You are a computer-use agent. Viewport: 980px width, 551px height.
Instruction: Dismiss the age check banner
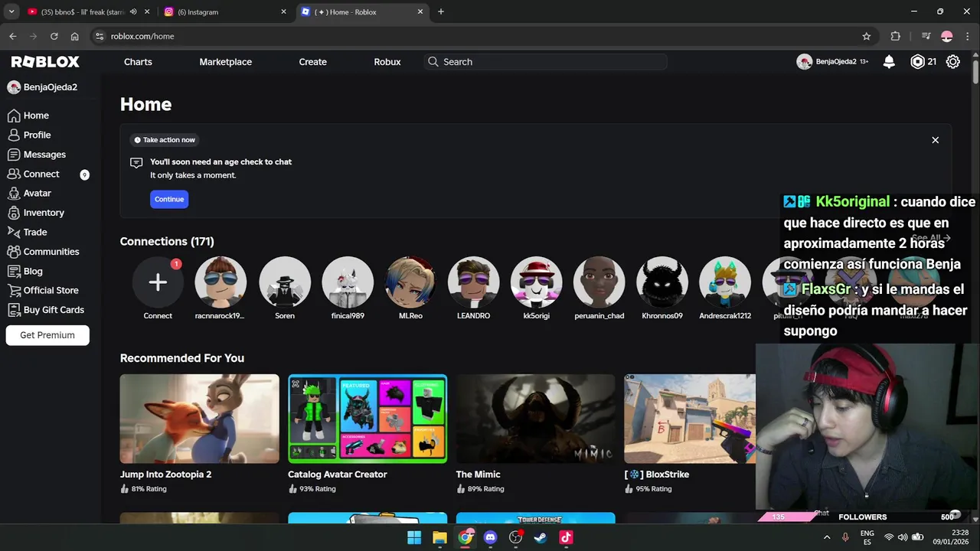coord(935,140)
